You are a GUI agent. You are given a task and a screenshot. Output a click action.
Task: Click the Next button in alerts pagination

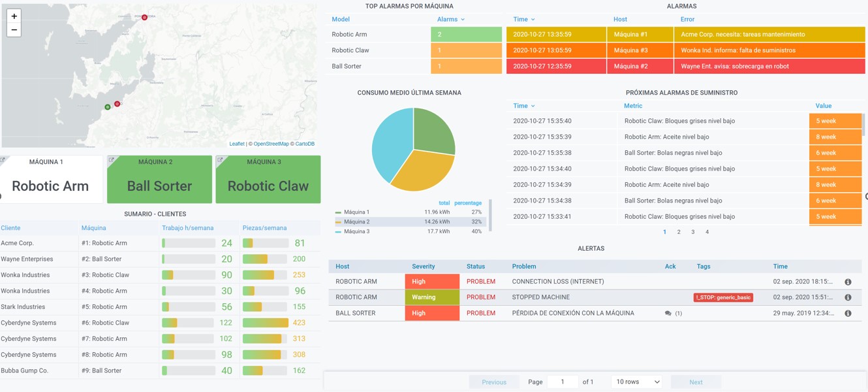696,382
